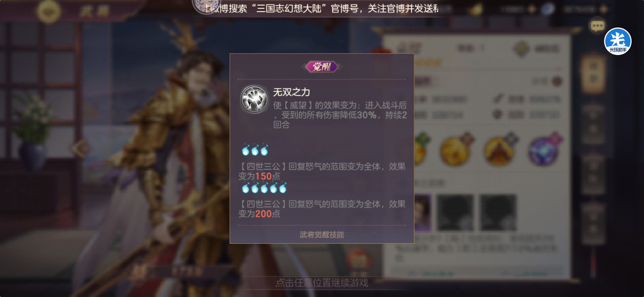
Task: Tap the 无双之力 fist skill icon
Action: coord(254,99)
